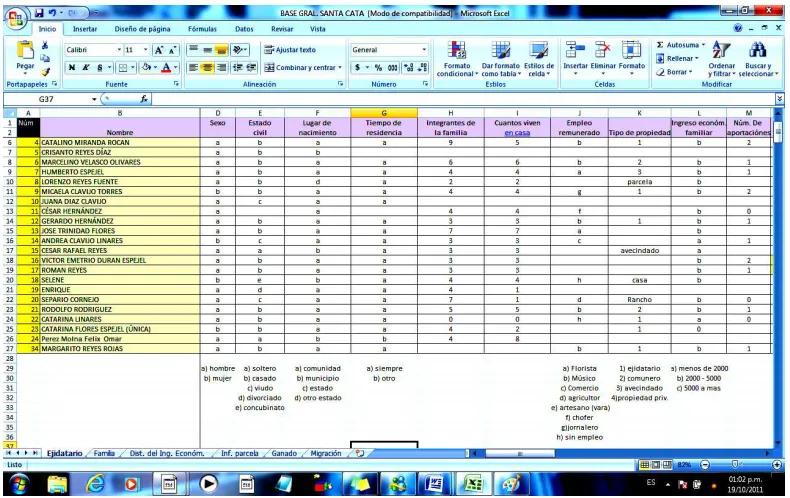Click the zoom out minus button
The image size is (790, 498).
tap(705, 464)
